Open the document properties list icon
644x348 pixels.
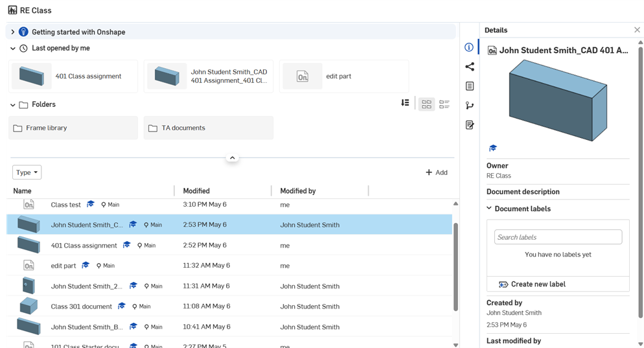point(470,86)
